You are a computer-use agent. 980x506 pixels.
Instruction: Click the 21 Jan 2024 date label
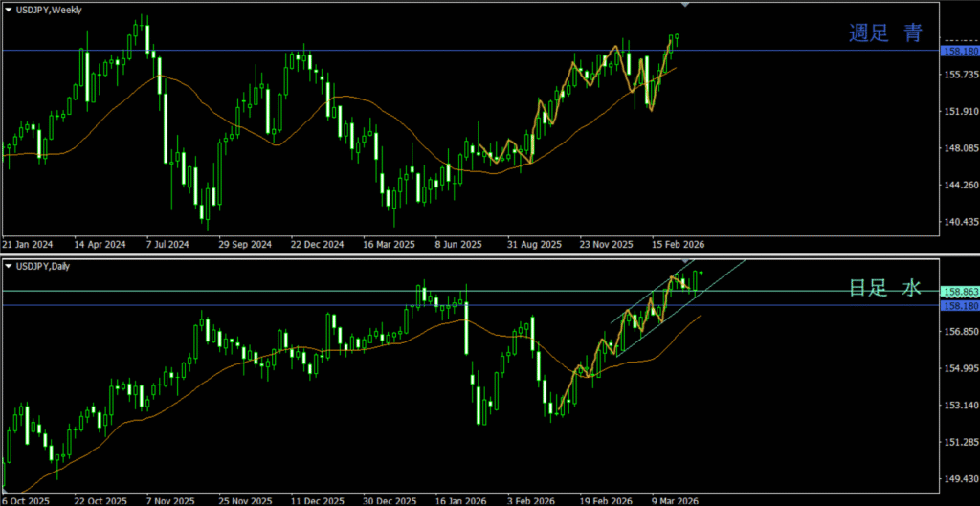point(30,244)
